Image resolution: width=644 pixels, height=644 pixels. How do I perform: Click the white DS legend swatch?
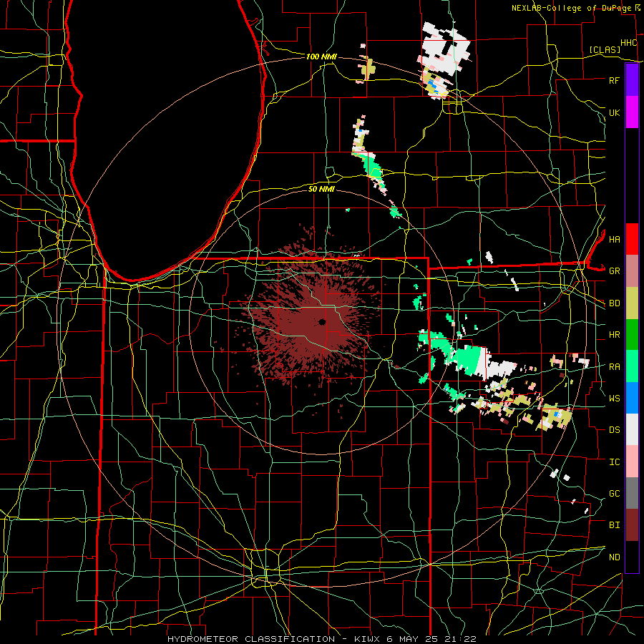click(632, 429)
